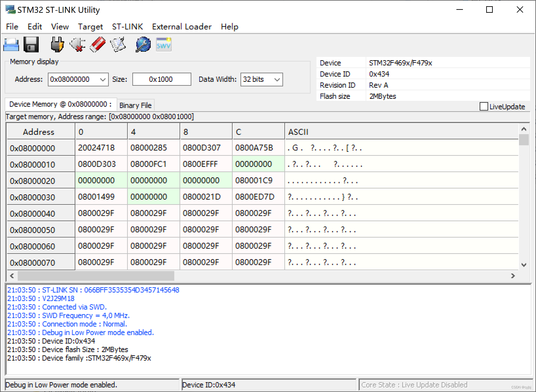This screenshot has height=392, width=536.
Task: Select the Device Memory @ 0x08000000 tab
Action: click(60, 104)
